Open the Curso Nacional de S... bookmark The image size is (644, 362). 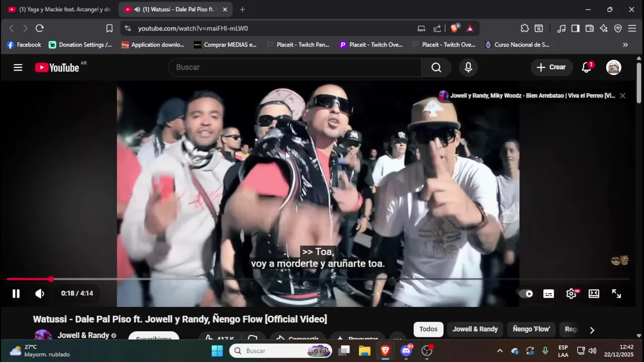(x=517, y=45)
